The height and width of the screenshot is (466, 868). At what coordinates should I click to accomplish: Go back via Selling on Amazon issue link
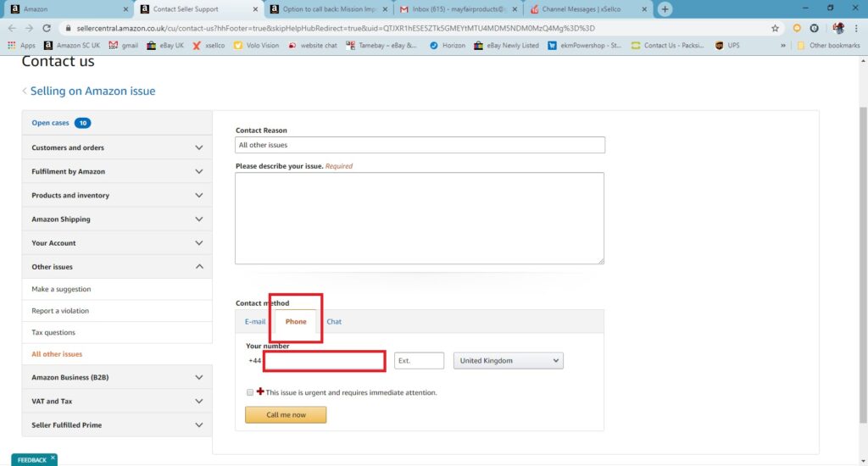point(92,91)
